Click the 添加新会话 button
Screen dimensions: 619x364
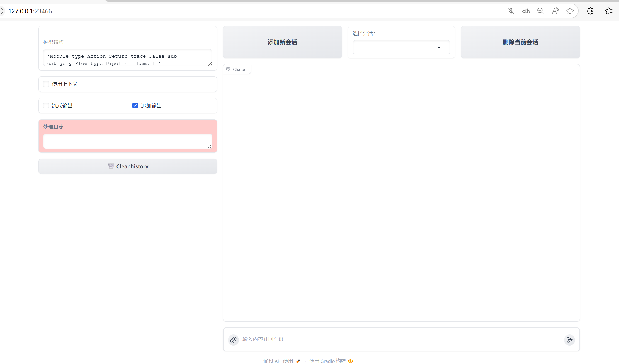[x=282, y=42]
